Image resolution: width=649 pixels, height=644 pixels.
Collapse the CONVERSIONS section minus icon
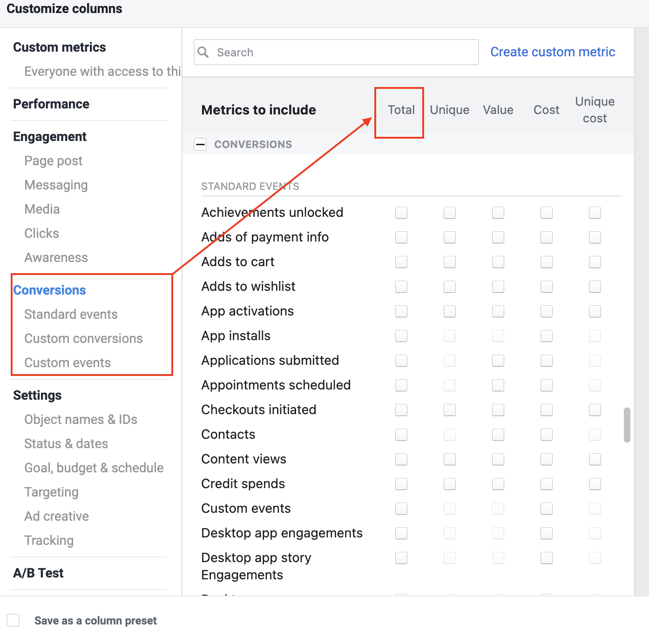[x=200, y=144]
